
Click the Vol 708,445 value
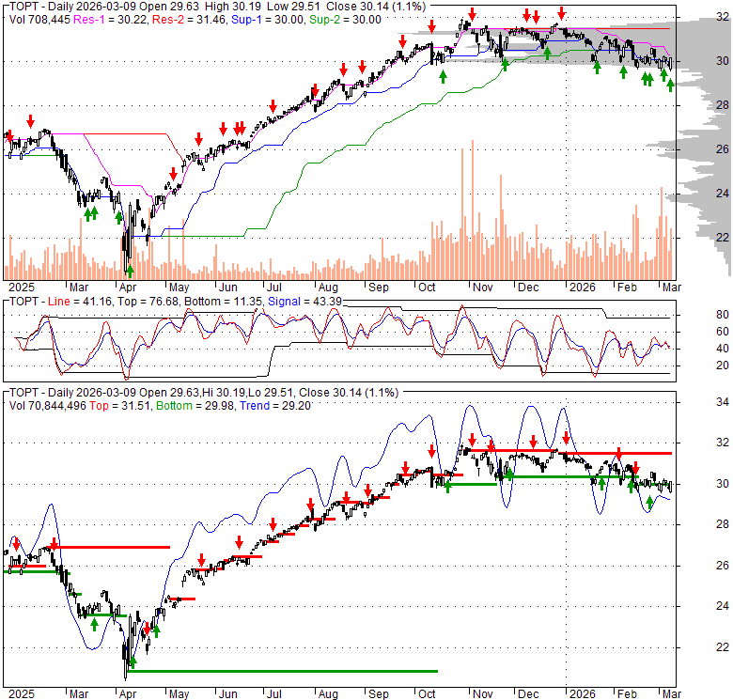(39, 20)
